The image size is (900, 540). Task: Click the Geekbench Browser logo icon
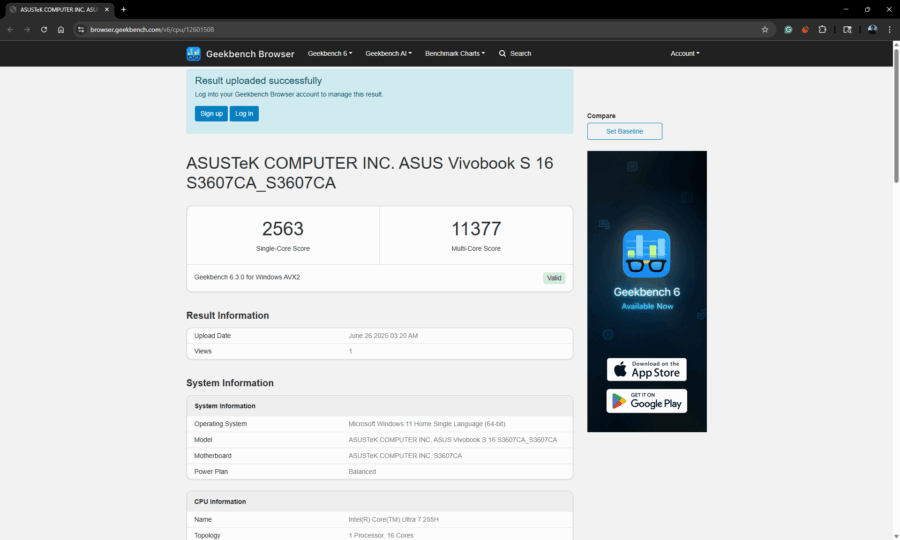pos(193,53)
